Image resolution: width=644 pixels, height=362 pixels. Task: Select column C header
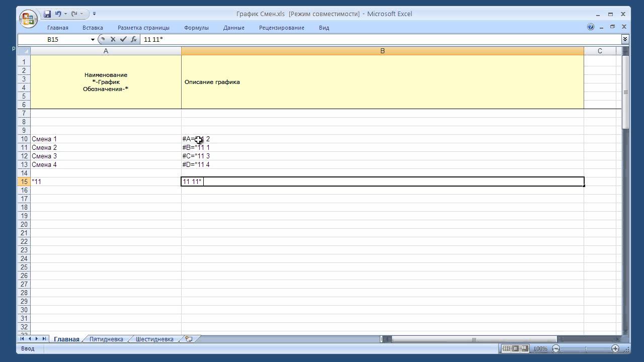pos(600,51)
